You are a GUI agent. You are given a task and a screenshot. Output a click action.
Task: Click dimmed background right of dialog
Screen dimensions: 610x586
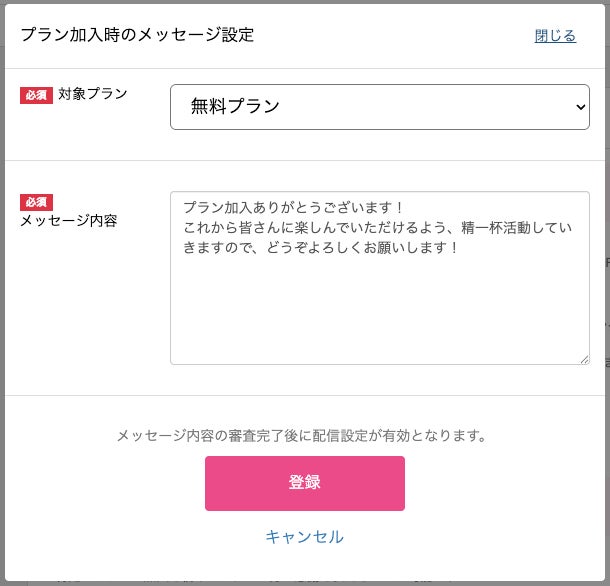607,300
